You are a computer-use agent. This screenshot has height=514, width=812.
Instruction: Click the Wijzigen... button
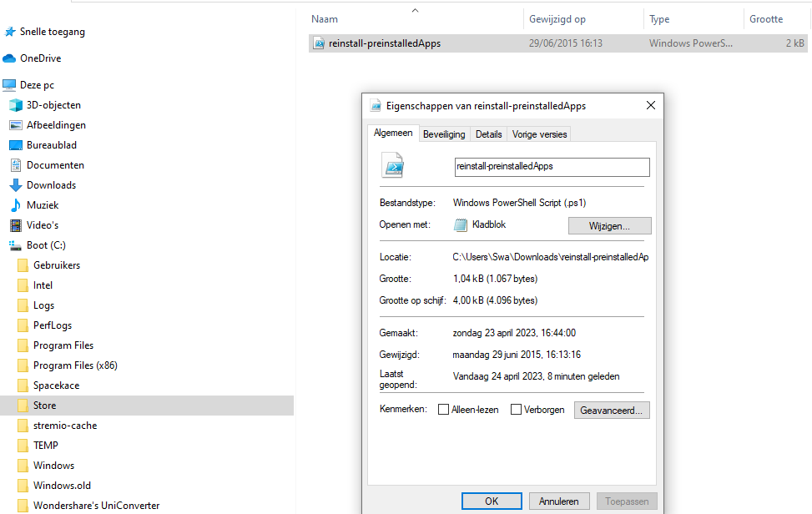point(609,226)
